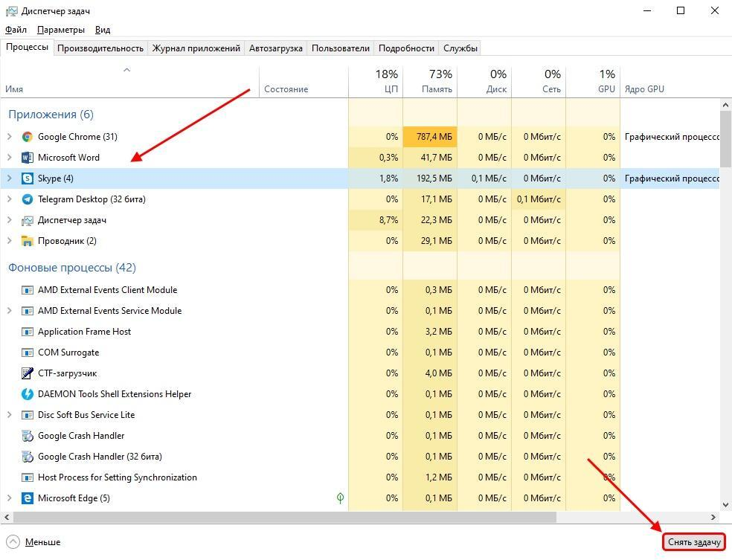Sort by the Сеть column header
This screenshot has width=732, height=560.
point(539,82)
